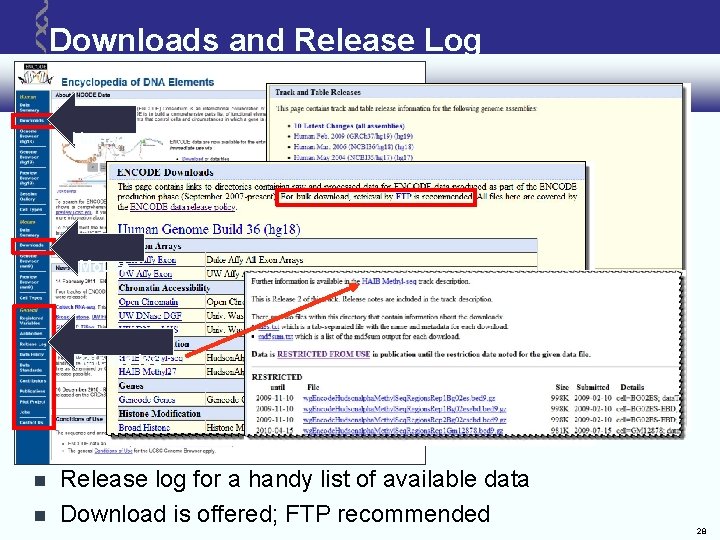Open Publications in the sidebar
The image size is (720, 540).
click(x=33, y=391)
